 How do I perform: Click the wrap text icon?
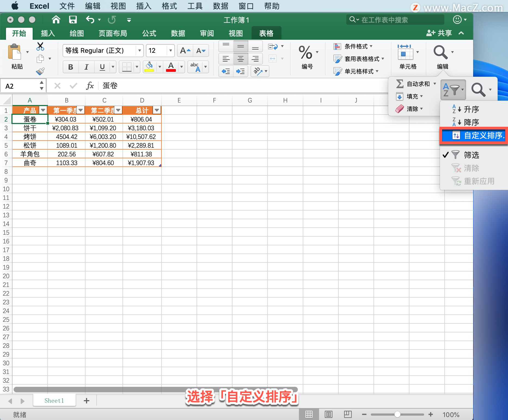(x=273, y=47)
